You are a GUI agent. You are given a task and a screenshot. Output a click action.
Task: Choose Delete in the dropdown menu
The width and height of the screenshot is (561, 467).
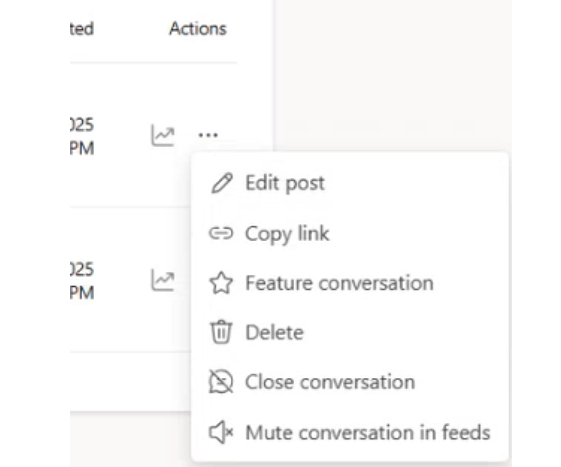coord(274,332)
